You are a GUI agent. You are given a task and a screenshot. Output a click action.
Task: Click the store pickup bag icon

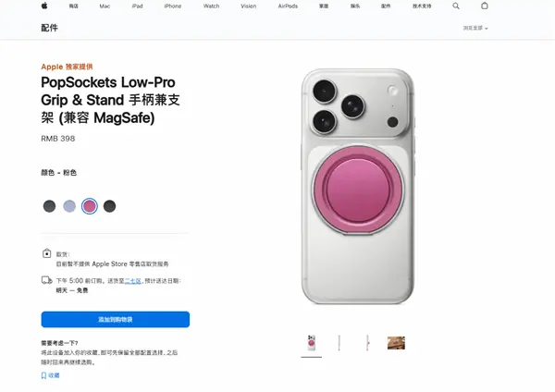47,253
